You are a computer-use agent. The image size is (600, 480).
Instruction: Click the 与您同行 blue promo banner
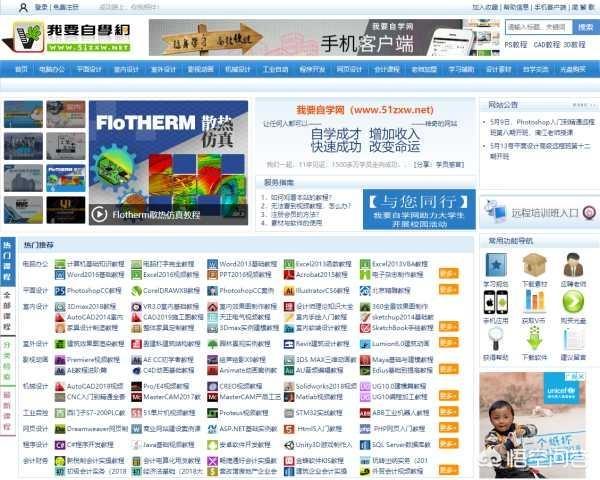pos(419,209)
